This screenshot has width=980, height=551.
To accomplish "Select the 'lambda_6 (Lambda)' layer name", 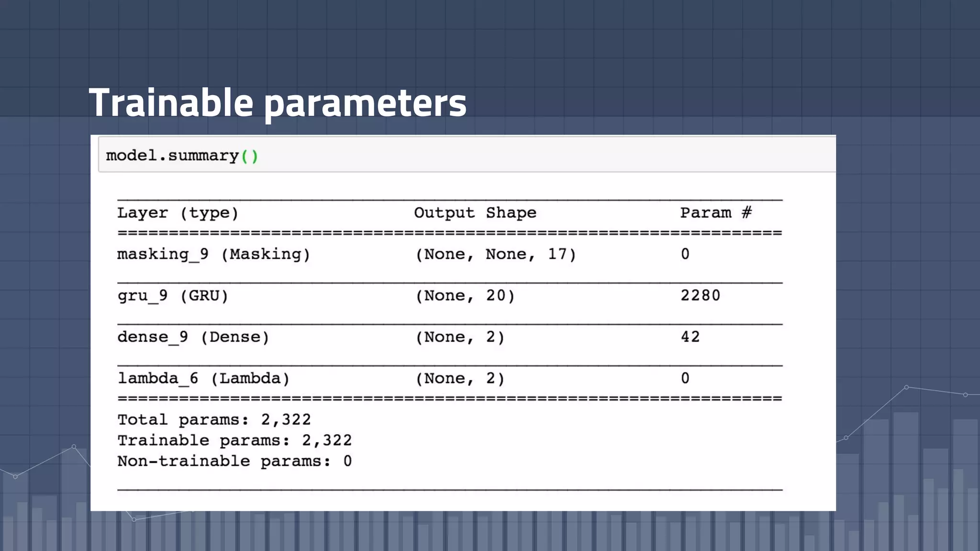I will click(204, 378).
